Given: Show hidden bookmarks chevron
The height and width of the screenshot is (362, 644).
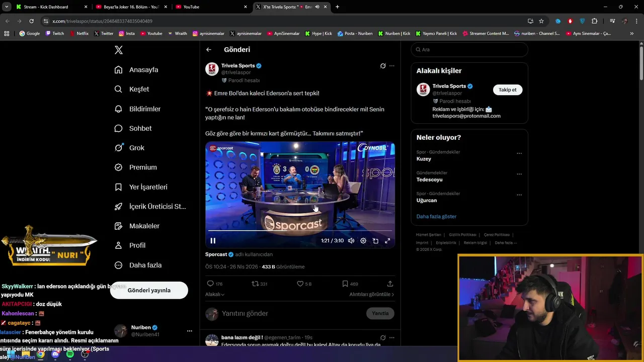Looking at the screenshot, I should coord(632,34).
